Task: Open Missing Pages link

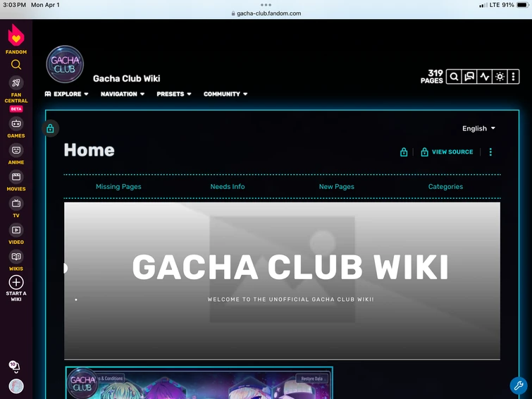Action: click(x=118, y=186)
